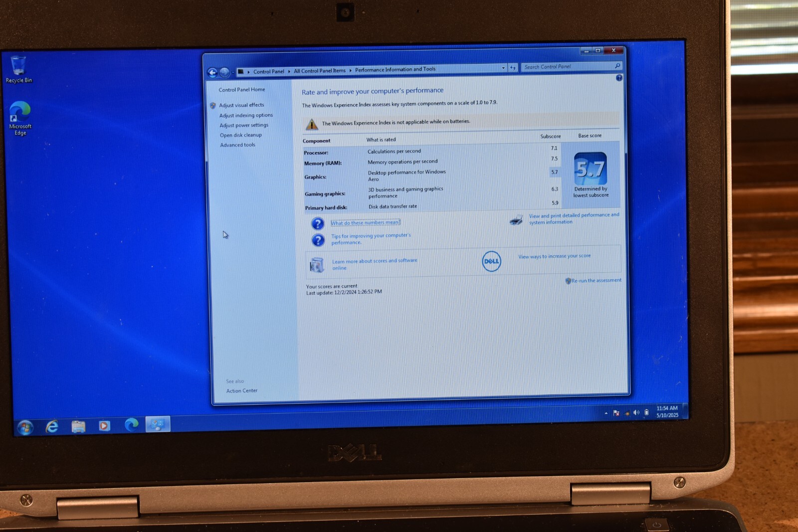
Task: Open disk cleanup link
Action: tap(241, 135)
